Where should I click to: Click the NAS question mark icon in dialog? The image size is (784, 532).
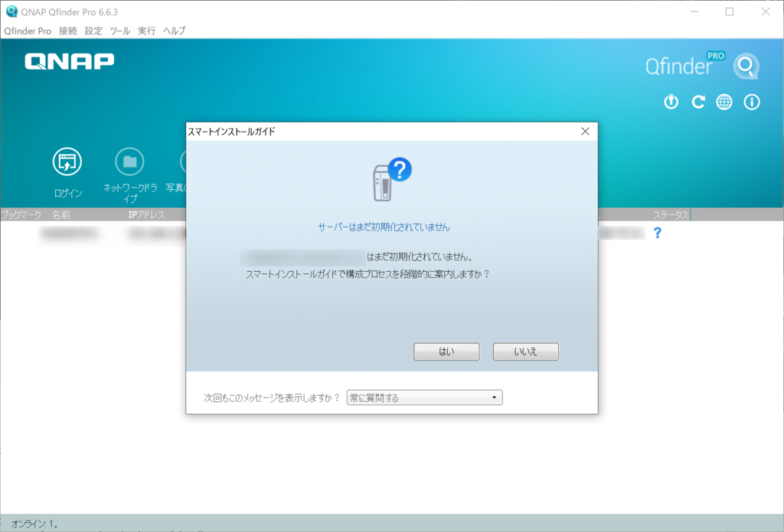point(392,179)
